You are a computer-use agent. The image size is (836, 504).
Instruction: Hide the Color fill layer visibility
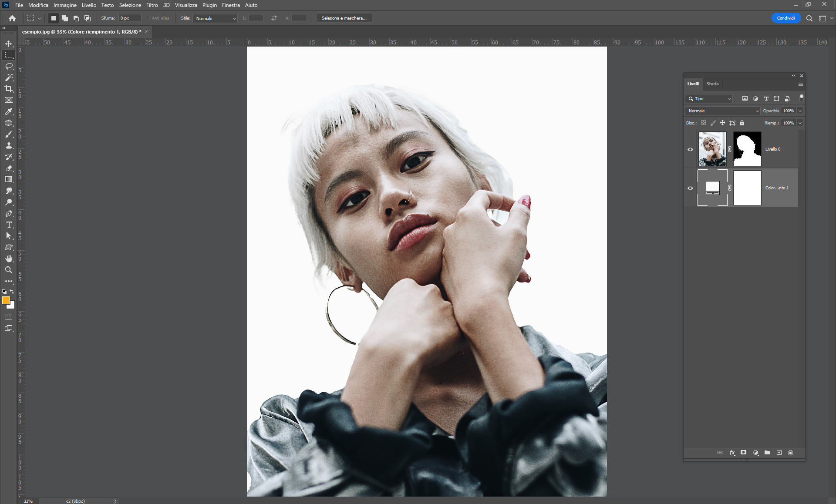click(690, 188)
